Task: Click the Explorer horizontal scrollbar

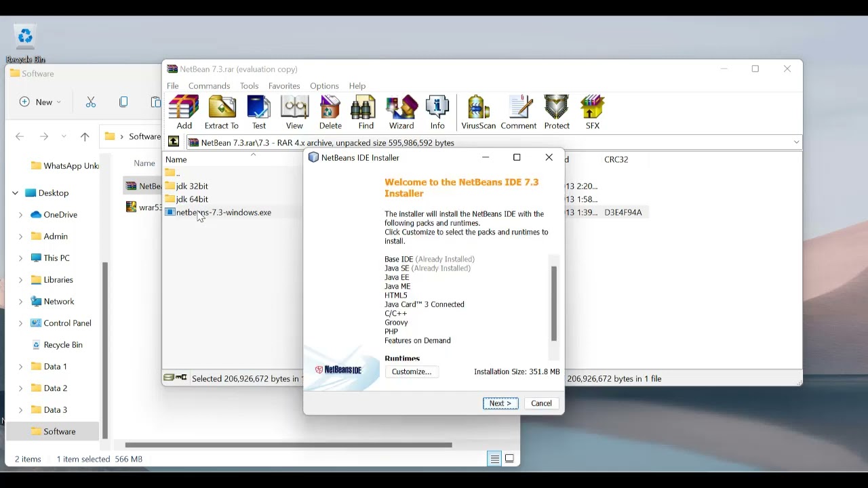Action: click(288, 445)
